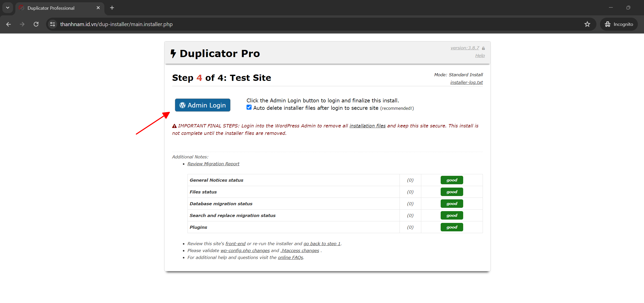Image resolution: width=644 pixels, height=303 pixels.
Task: Follow the installation files link
Action: click(368, 126)
